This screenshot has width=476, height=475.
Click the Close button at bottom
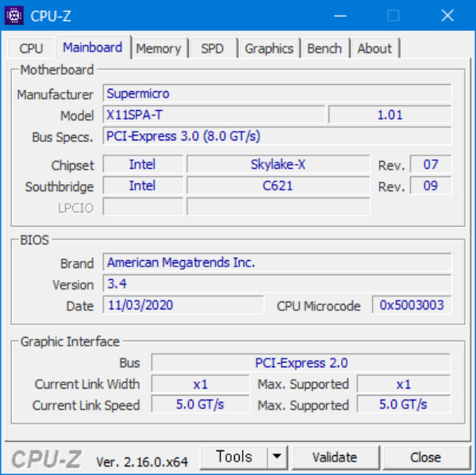click(425, 458)
